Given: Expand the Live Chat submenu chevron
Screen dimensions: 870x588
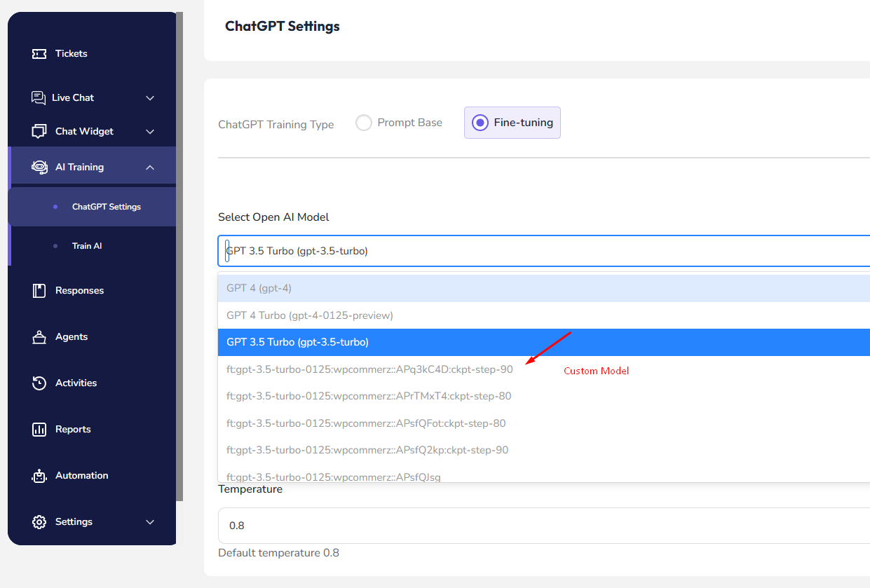Looking at the screenshot, I should click(150, 98).
